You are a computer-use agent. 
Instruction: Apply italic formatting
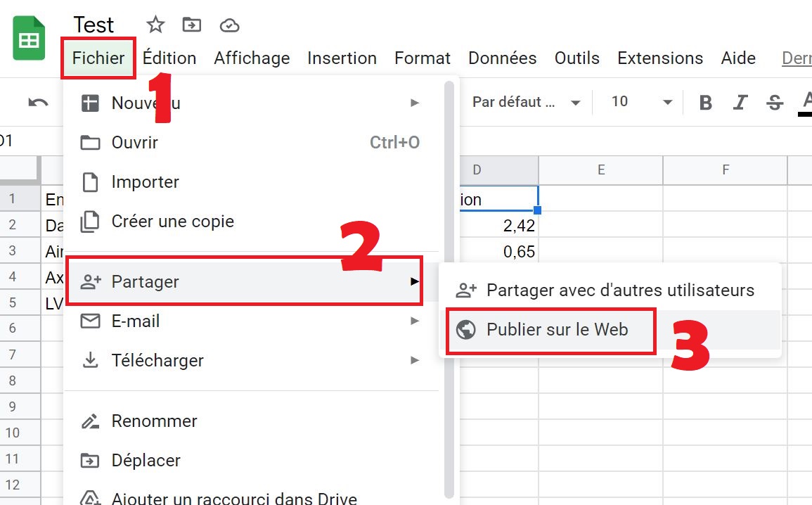(740, 102)
